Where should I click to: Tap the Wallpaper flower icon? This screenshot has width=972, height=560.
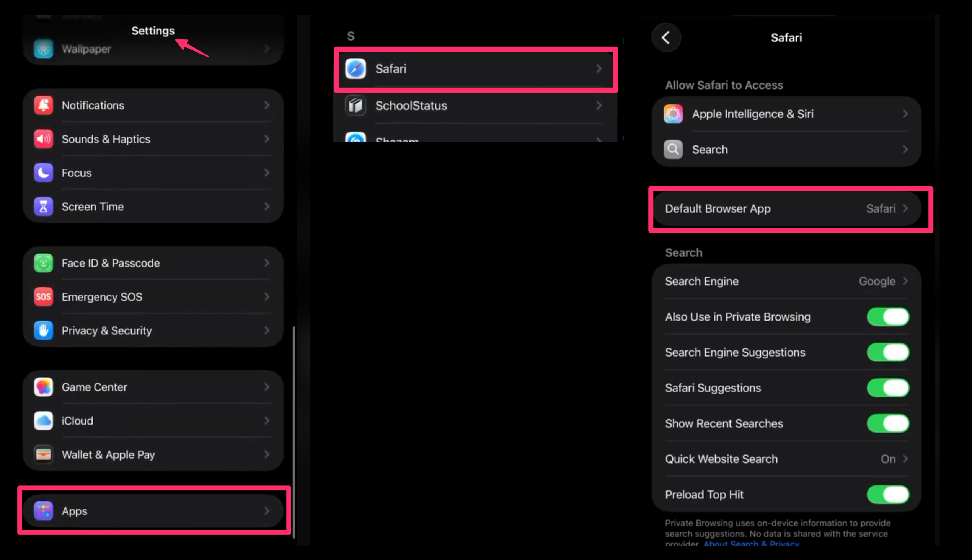(x=44, y=49)
